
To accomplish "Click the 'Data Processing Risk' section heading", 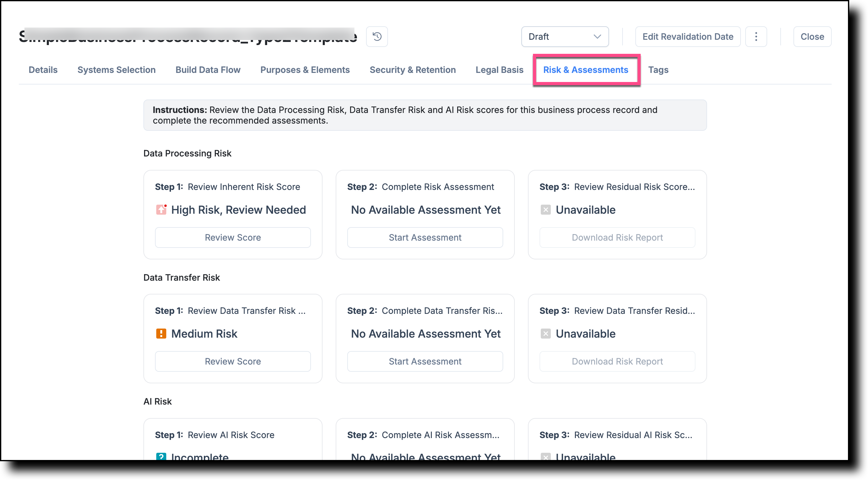I will click(187, 153).
